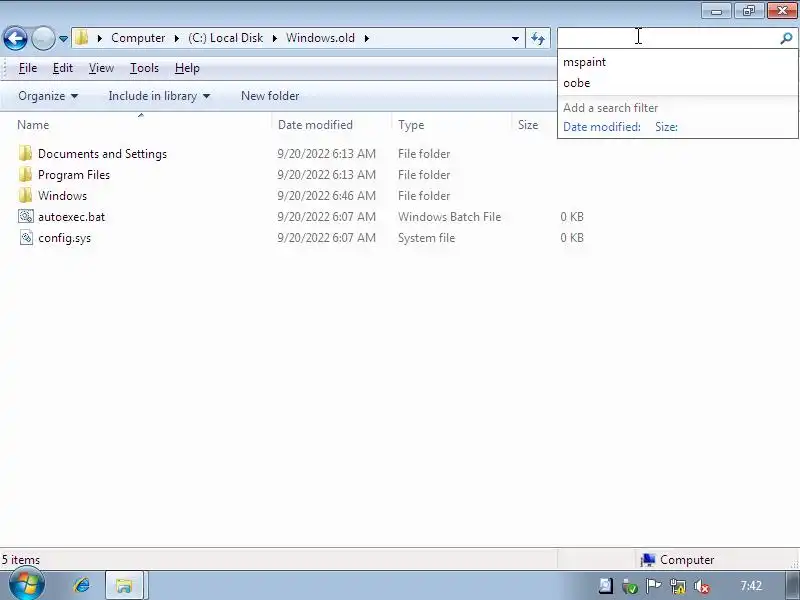Click the 5 items status text
800x600 pixels.
pyautogui.click(x=21, y=560)
